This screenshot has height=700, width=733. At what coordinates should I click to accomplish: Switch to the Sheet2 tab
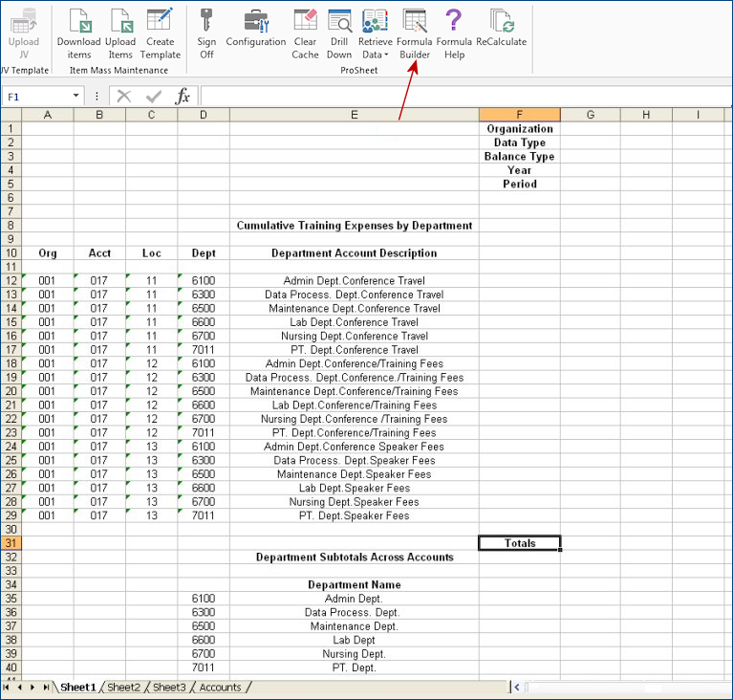(x=123, y=687)
